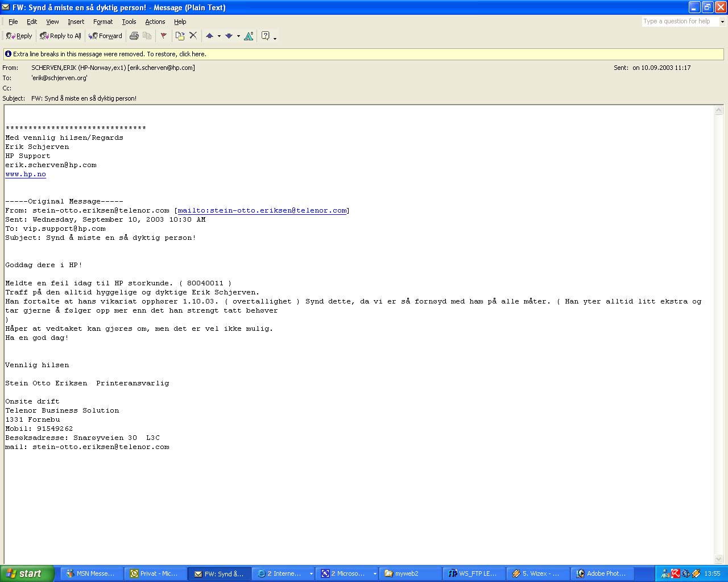Open the previous item arrow dropdown

[x=219, y=36]
